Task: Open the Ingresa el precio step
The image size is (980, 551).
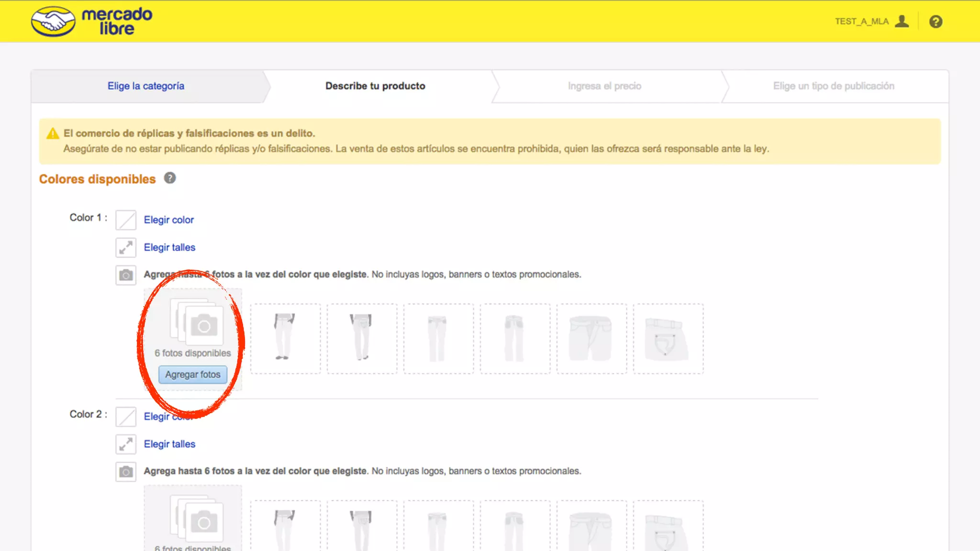Action: click(x=604, y=86)
